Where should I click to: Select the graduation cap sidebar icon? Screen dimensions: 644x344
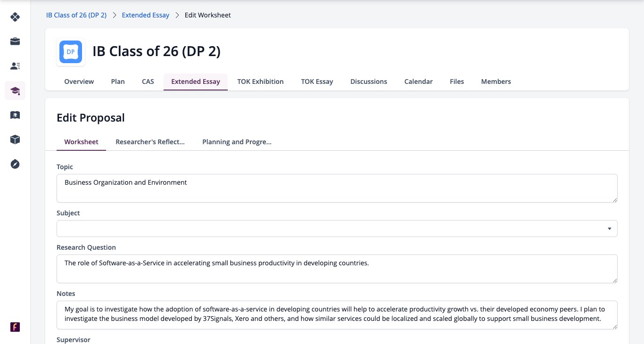click(x=15, y=90)
